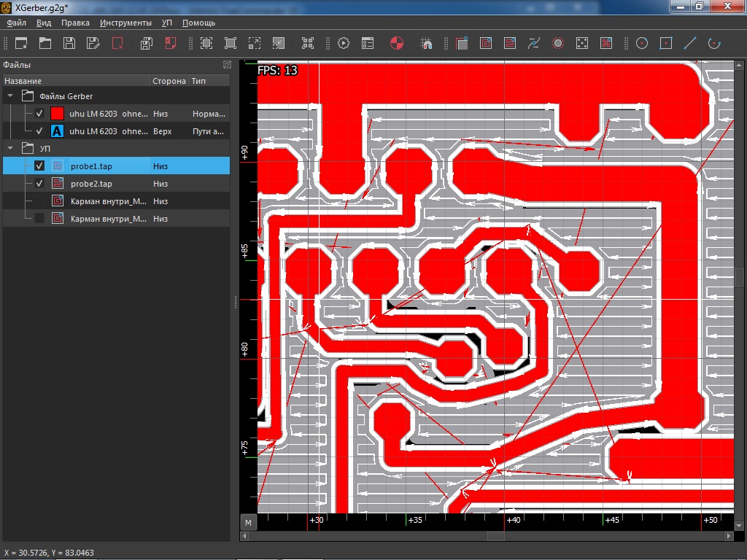Click the red close-file toolbar icon

pyautogui.click(x=117, y=43)
